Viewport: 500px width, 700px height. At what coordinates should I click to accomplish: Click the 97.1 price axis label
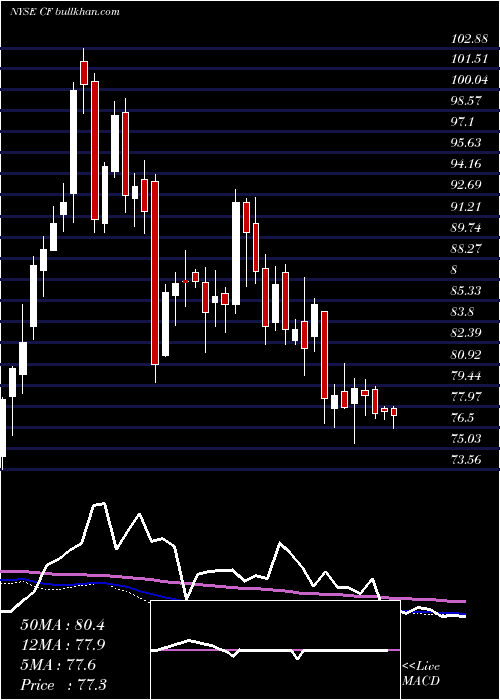(x=462, y=122)
